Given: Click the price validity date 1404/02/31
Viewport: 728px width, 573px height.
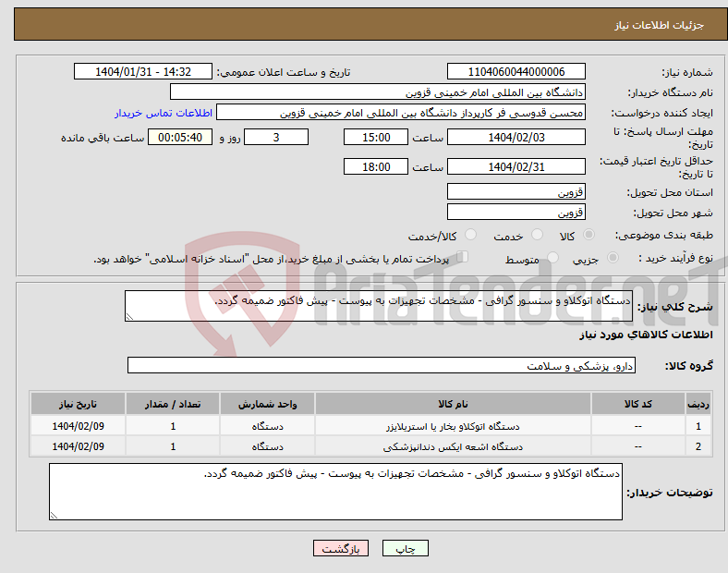Looking at the screenshot, I should (516, 166).
